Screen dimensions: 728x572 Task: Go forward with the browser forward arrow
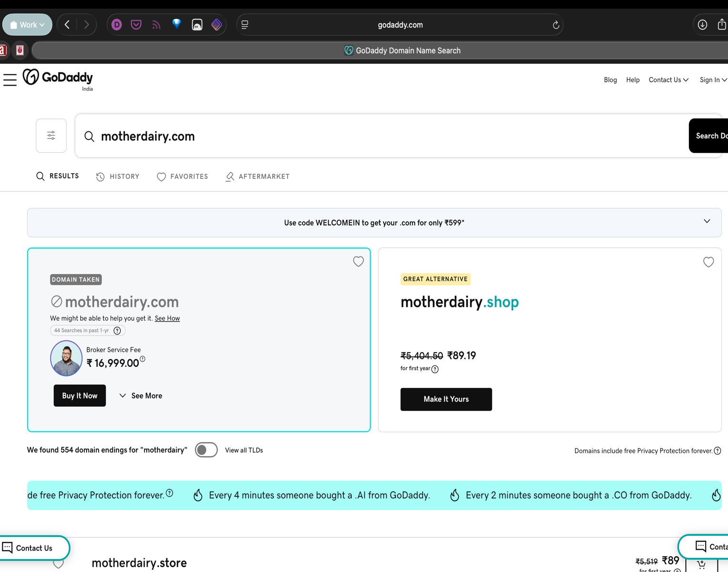pos(86,25)
